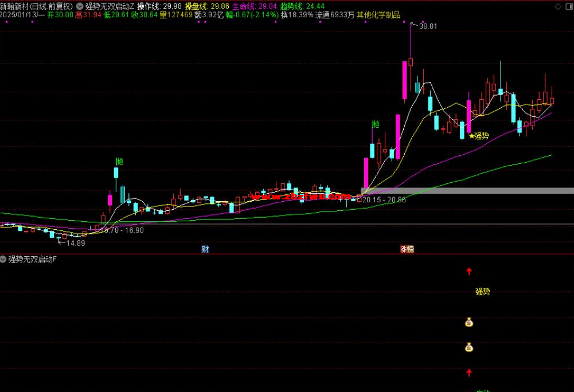This screenshot has height=392, width=574.
Task: Click the change value 幅-0.67(-2.14%)
Action: click(x=252, y=15)
